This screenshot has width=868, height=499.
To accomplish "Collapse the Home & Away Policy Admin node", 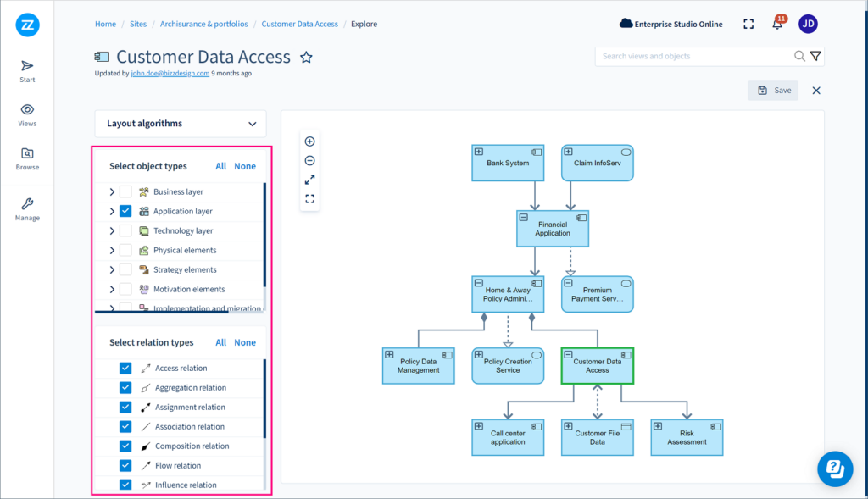I will 479,283.
